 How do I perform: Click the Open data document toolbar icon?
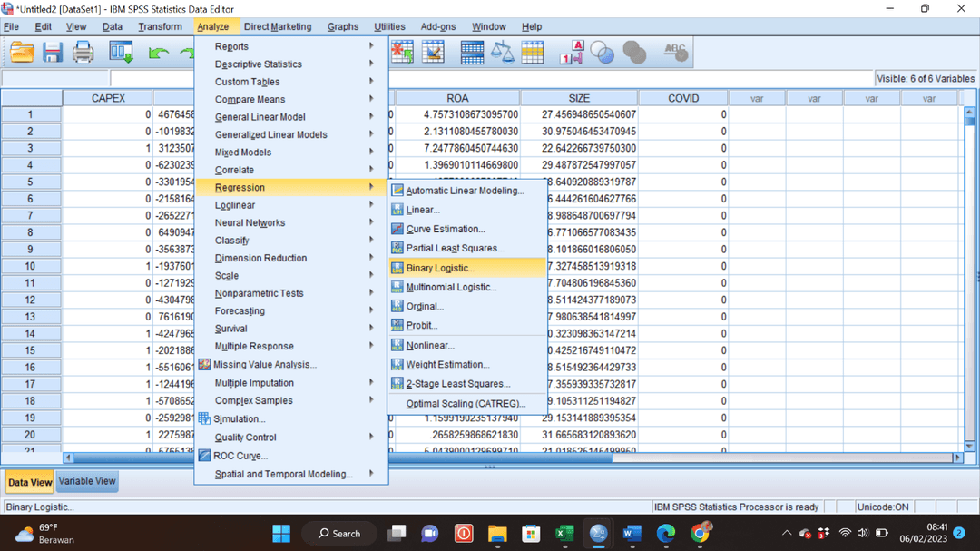[x=22, y=53]
